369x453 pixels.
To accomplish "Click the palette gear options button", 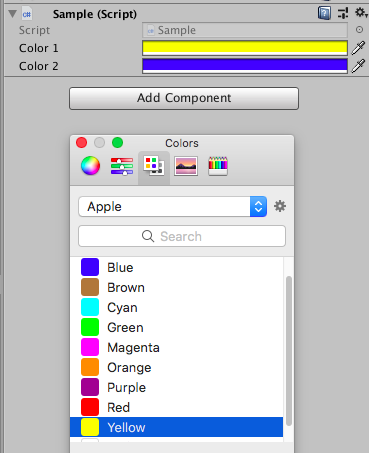I will coord(280,206).
